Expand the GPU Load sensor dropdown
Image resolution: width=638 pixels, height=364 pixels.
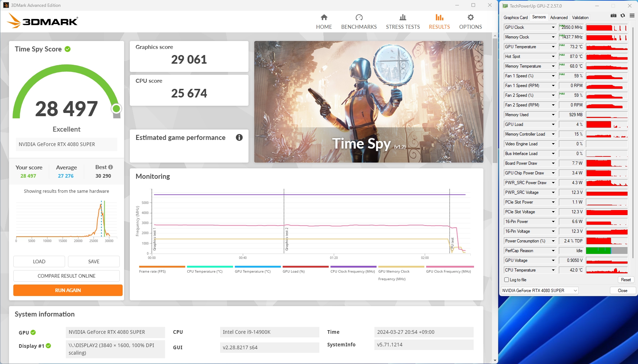tap(553, 124)
